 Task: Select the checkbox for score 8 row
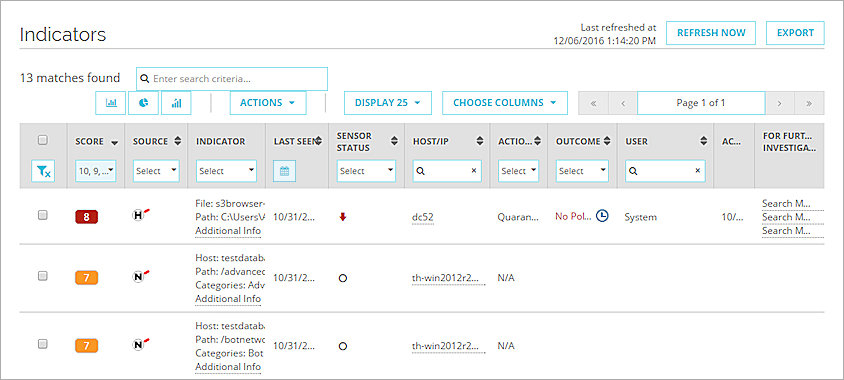pyautogui.click(x=43, y=215)
